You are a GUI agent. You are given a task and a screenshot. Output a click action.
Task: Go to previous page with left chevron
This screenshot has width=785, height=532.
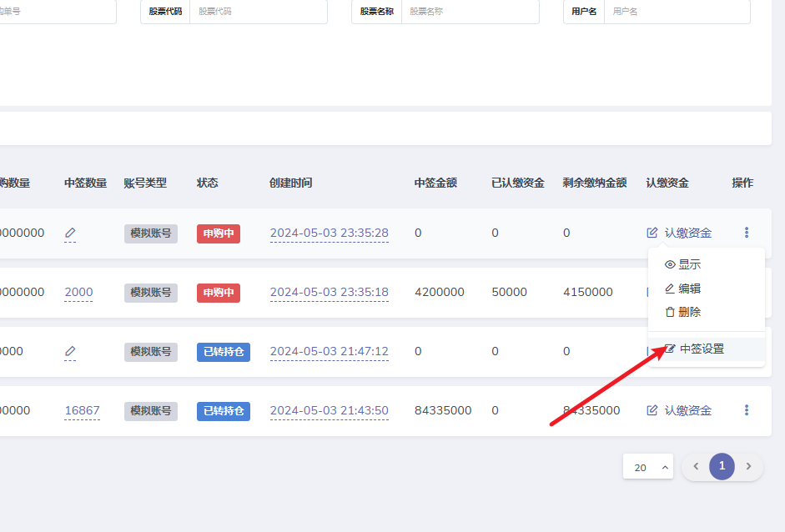pyautogui.click(x=696, y=466)
